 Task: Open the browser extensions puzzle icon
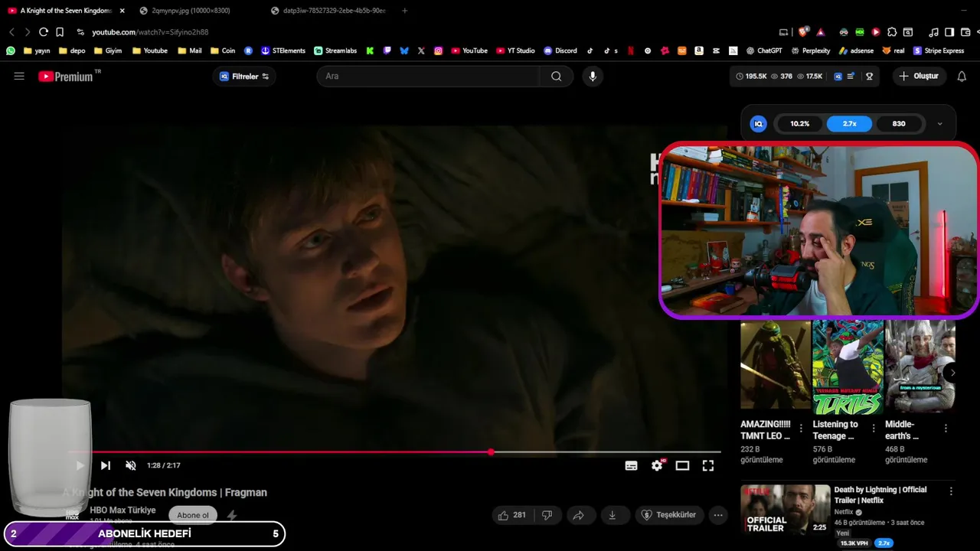pos(892,32)
